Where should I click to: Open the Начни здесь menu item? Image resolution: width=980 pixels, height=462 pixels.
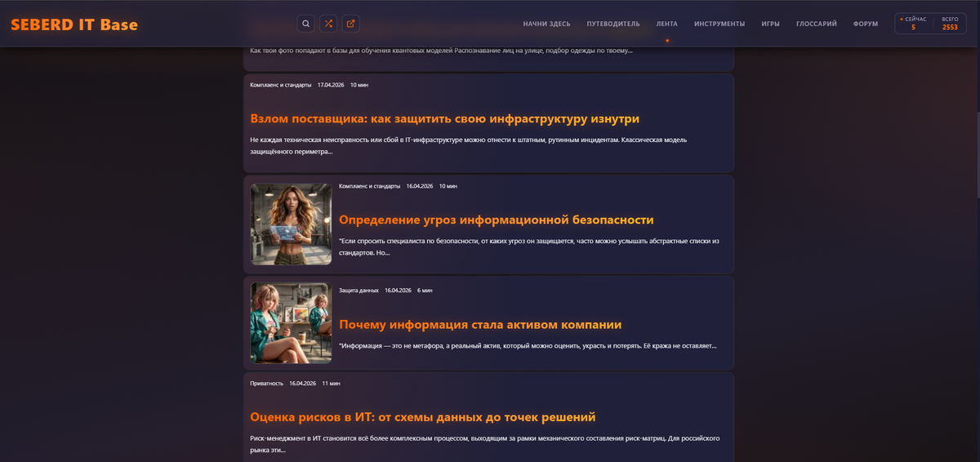546,24
